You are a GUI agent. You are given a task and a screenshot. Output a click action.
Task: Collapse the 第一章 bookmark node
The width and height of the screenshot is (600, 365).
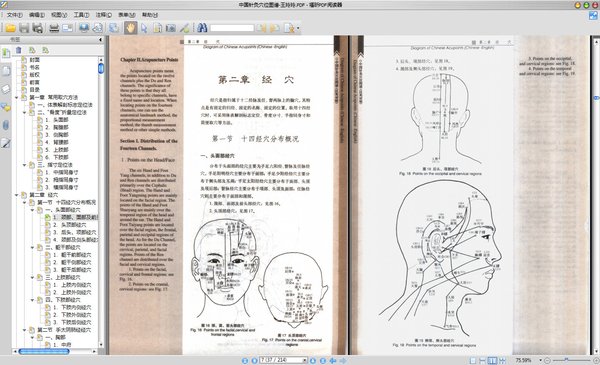point(17,98)
